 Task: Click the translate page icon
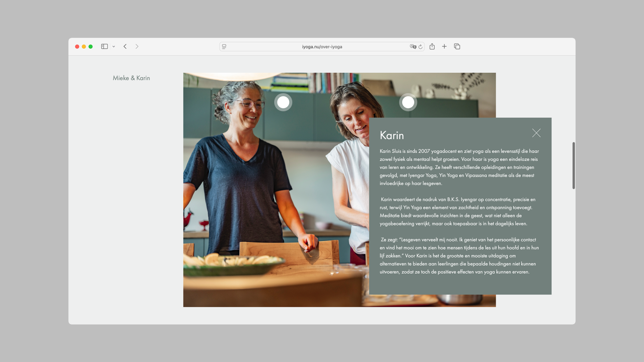click(412, 47)
